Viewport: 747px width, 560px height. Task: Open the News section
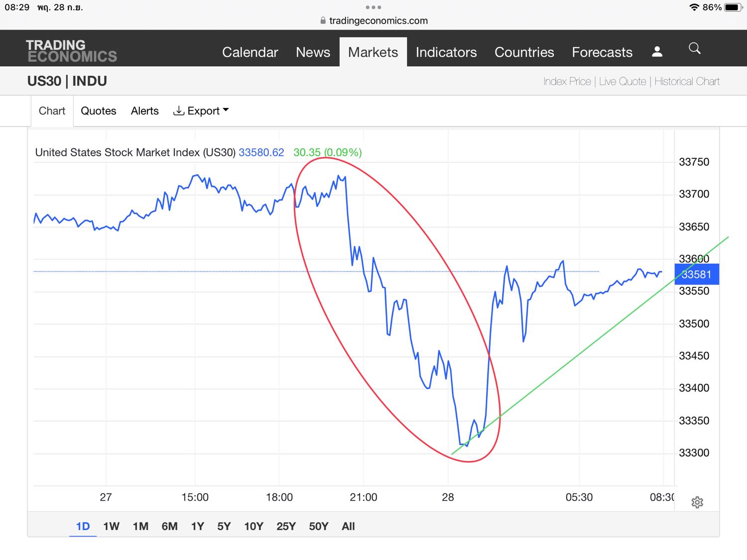pos(313,52)
